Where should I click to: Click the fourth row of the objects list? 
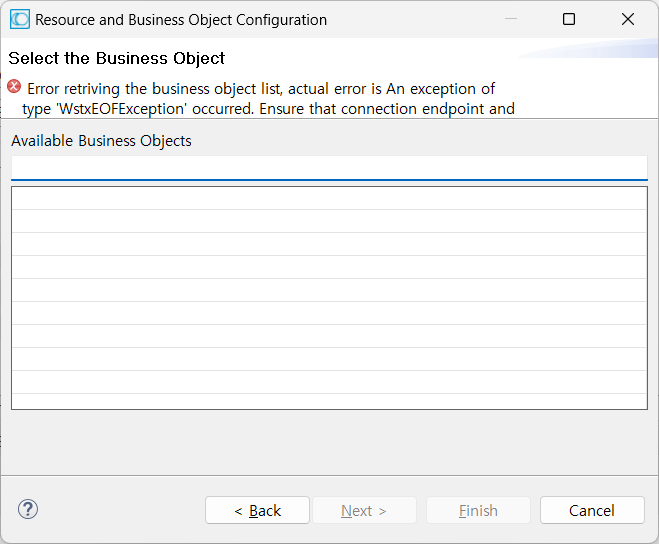(329, 267)
